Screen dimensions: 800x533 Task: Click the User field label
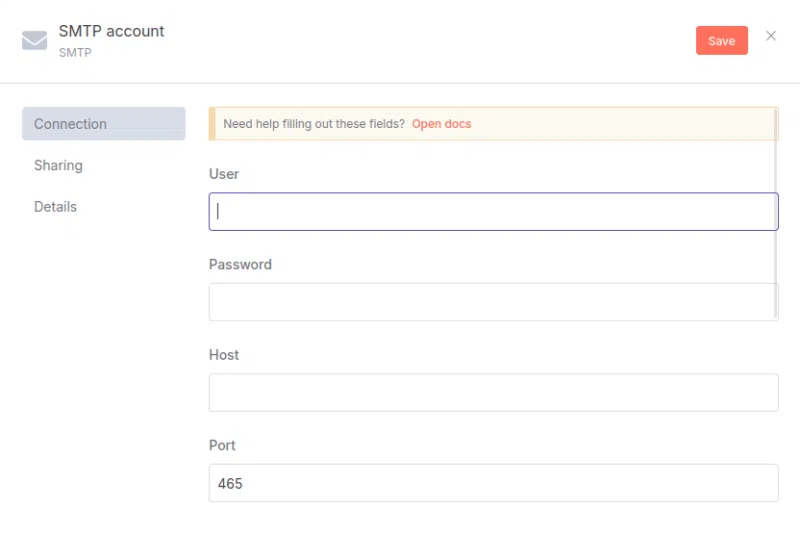pos(224,174)
